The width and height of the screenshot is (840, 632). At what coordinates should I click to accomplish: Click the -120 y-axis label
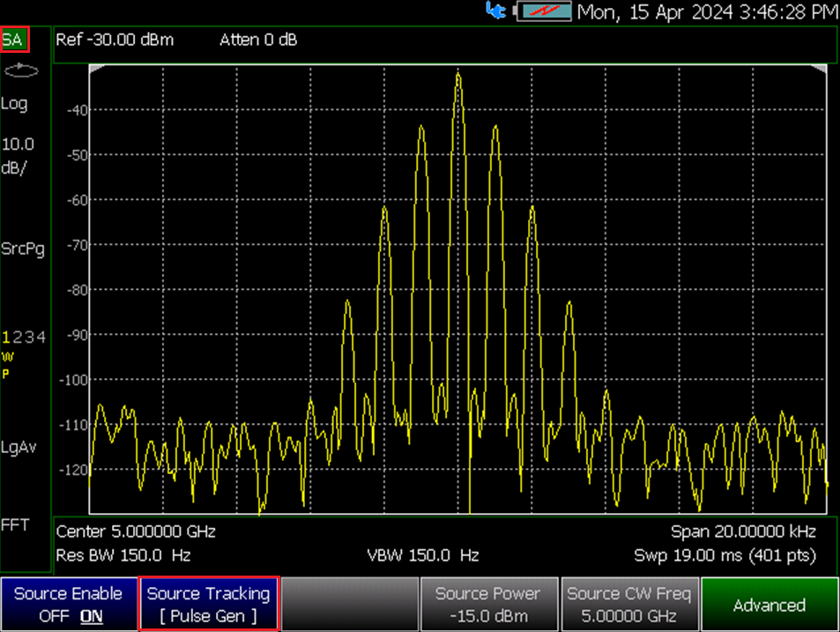click(x=74, y=470)
